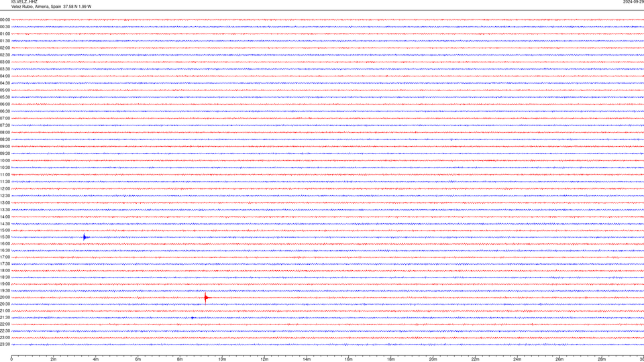Click the 19:00 time label
The height and width of the screenshot is (362, 644).
pyautogui.click(x=5, y=284)
